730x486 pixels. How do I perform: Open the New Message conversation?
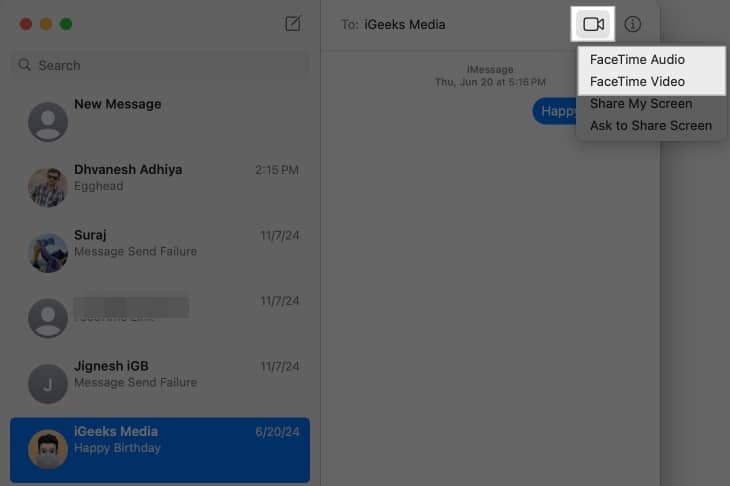pyautogui.click(x=160, y=122)
